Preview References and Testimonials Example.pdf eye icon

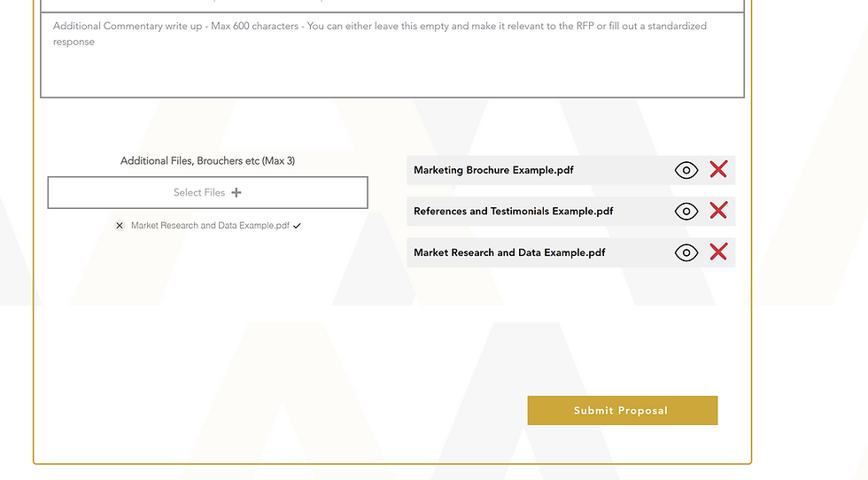[x=686, y=211]
